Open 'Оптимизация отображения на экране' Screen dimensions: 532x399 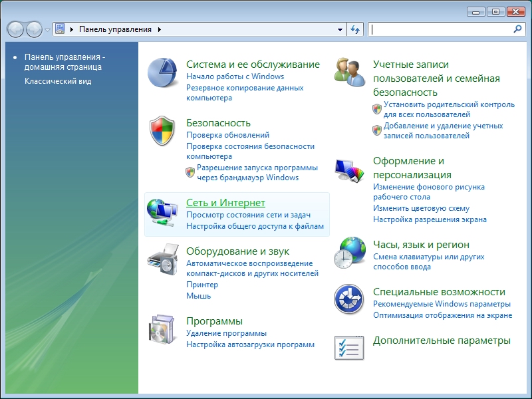[443, 315]
